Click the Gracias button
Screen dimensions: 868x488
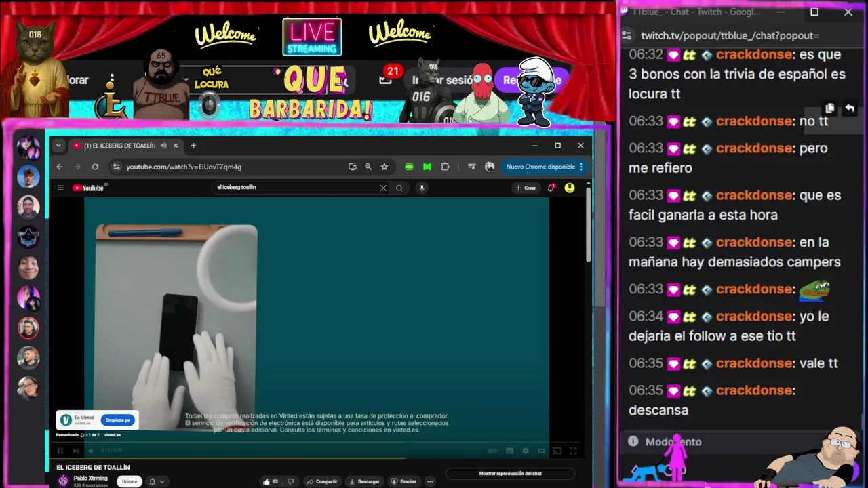(404, 481)
